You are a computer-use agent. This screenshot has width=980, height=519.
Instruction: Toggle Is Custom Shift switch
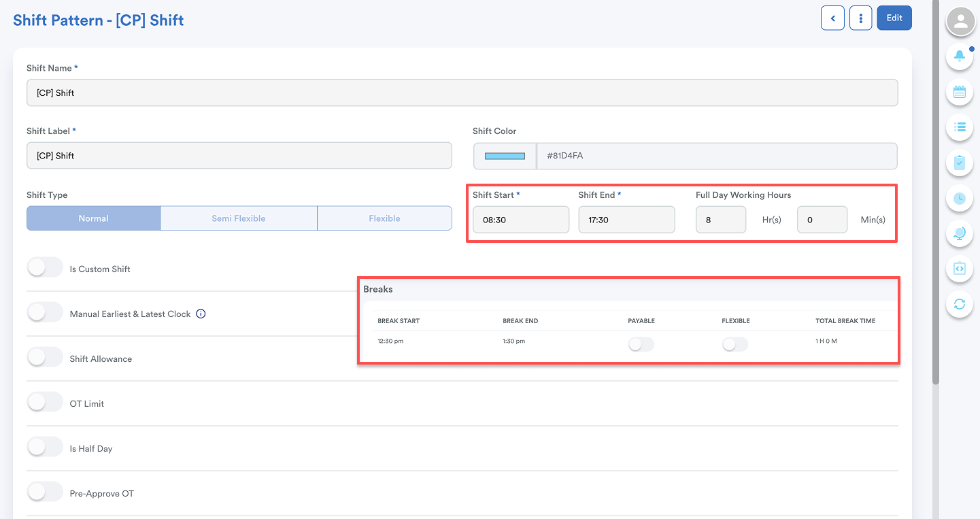pos(45,268)
